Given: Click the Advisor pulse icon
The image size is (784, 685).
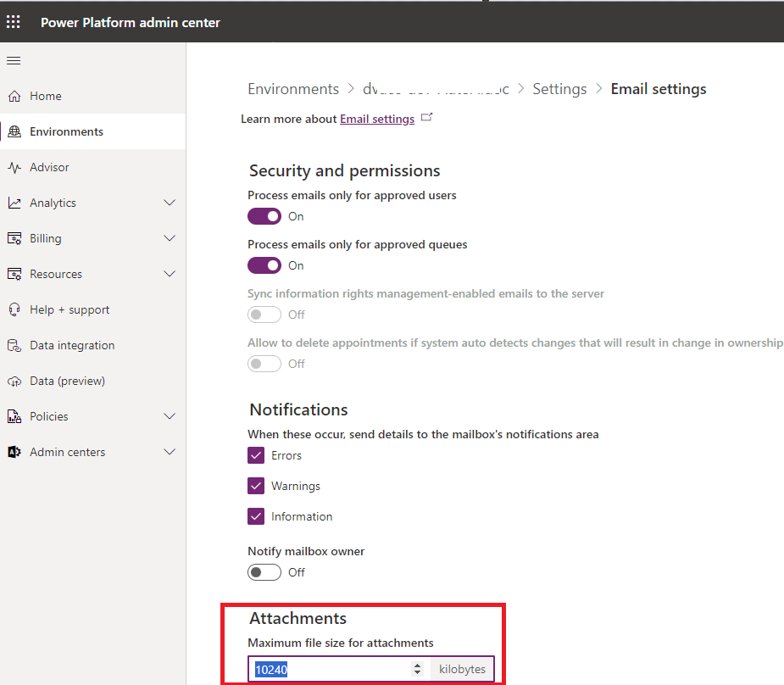Looking at the screenshot, I should (14, 168).
